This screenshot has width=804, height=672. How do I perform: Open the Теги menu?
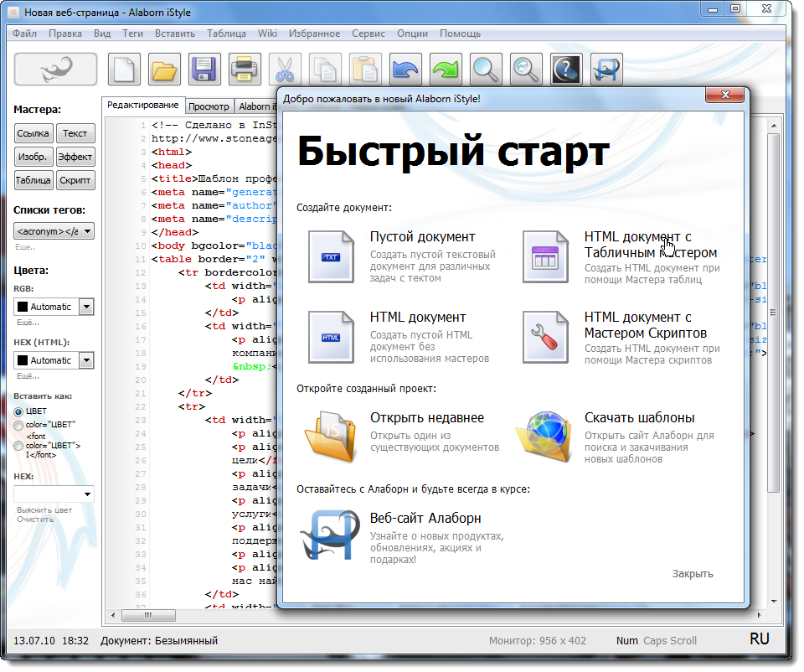pos(132,34)
